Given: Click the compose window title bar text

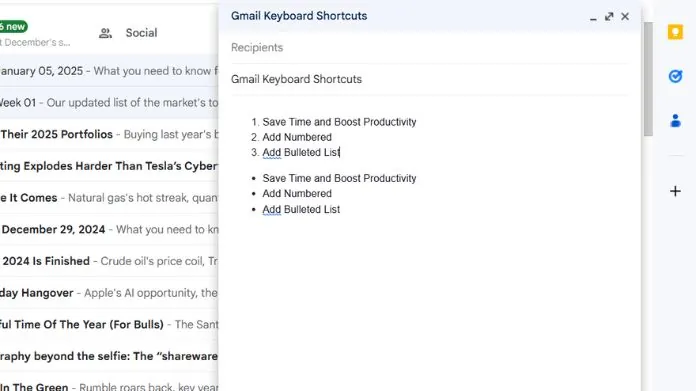Looking at the screenshot, I should [x=299, y=16].
